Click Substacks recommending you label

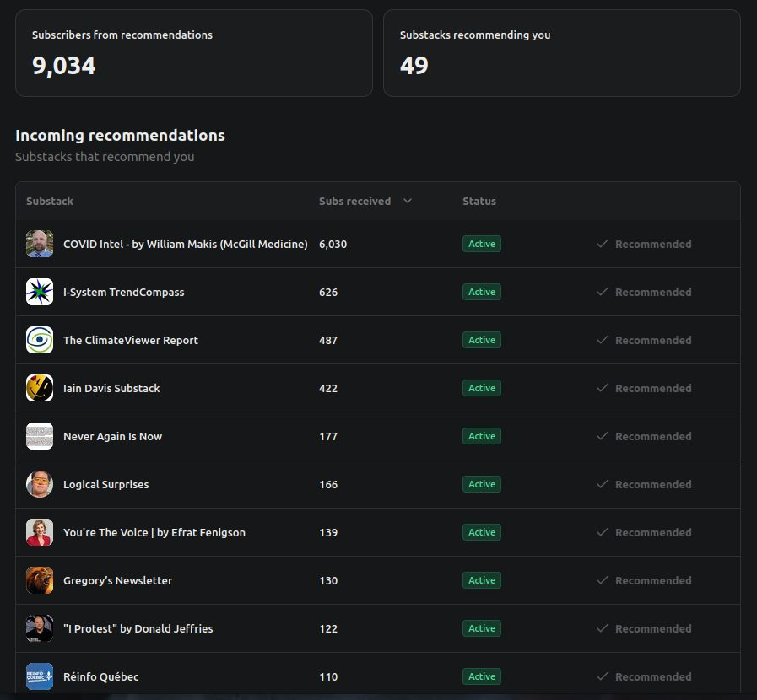(x=475, y=35)
